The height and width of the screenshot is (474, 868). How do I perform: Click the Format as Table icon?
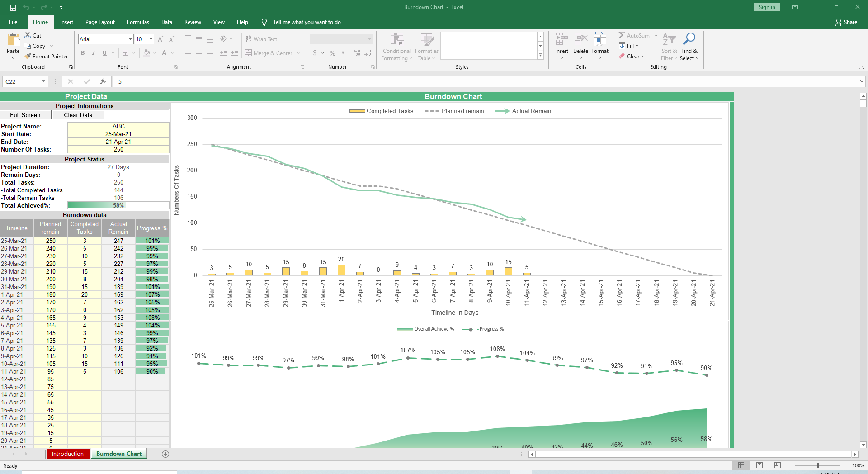(x=425, y=47)
